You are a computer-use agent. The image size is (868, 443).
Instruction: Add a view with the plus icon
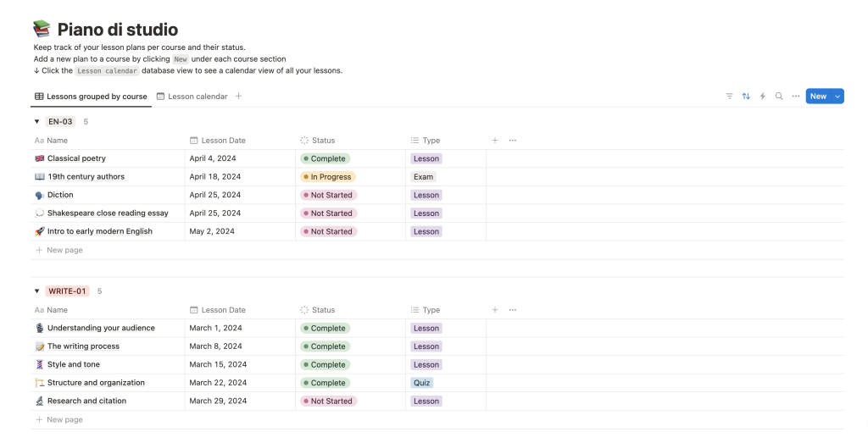click(x=239, y=97)
